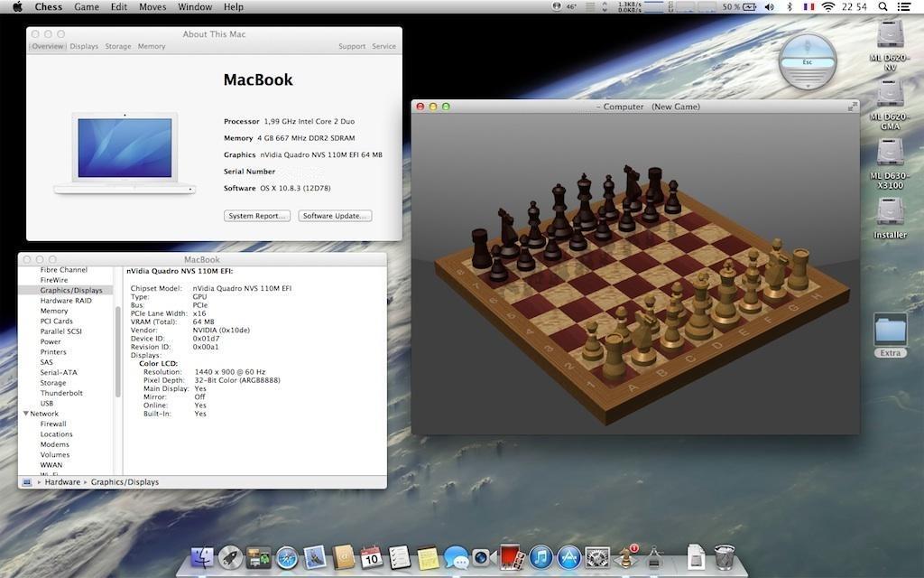Open System Preferences from the Dock
The width and height of the screenshot is (924, 578).
[x=597, y=557]
